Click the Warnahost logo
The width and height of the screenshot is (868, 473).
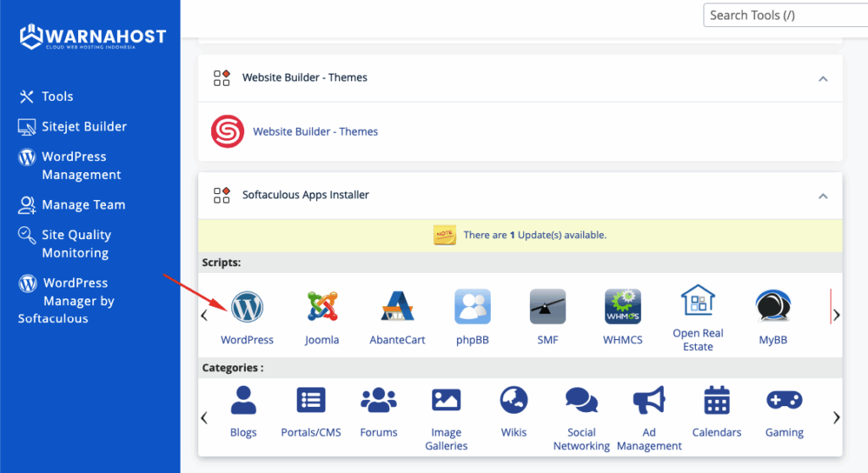tap(92, 36)
